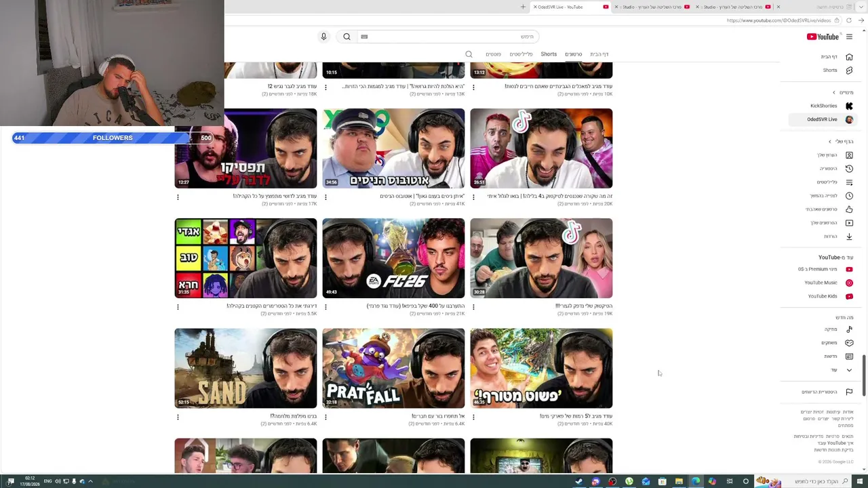Image resolution: width=868 pixels, height=488 pixels.
Task: Click the YouTube search text field
Action: pyautogui.click(x=448, y=37)
